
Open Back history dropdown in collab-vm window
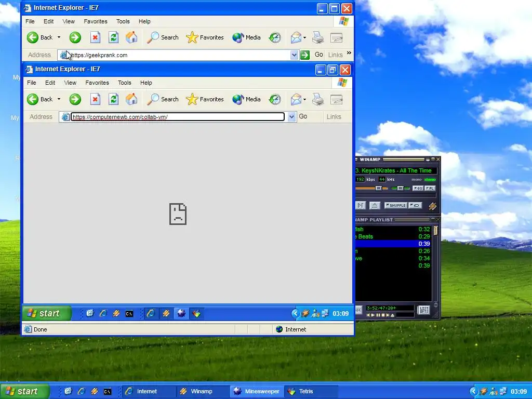click(x=59, y=99)
